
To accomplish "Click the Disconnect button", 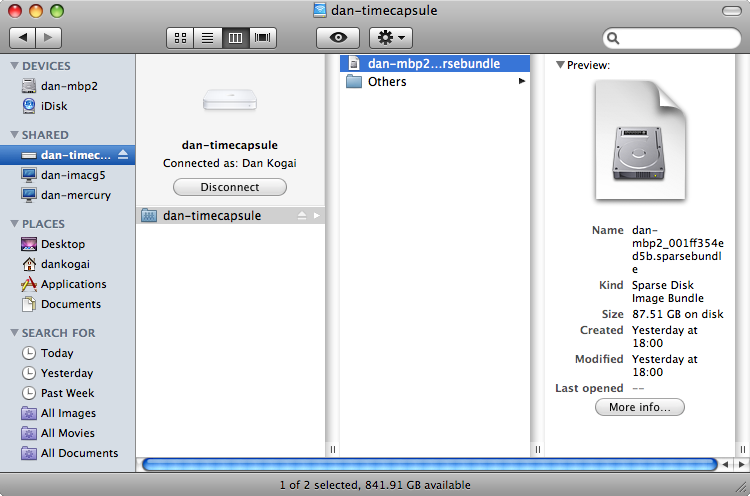I will pyautogui.click(x=230, y=187).
